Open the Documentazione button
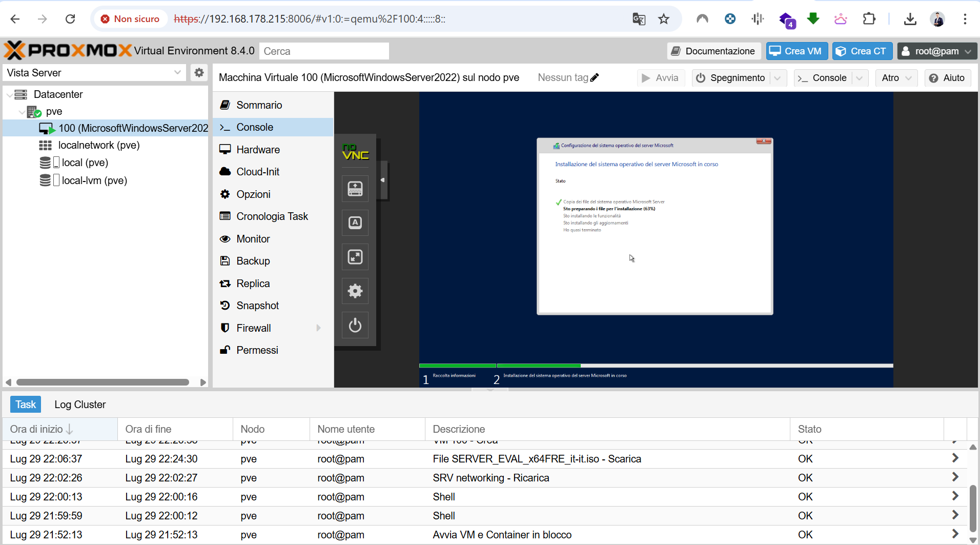 713,51
